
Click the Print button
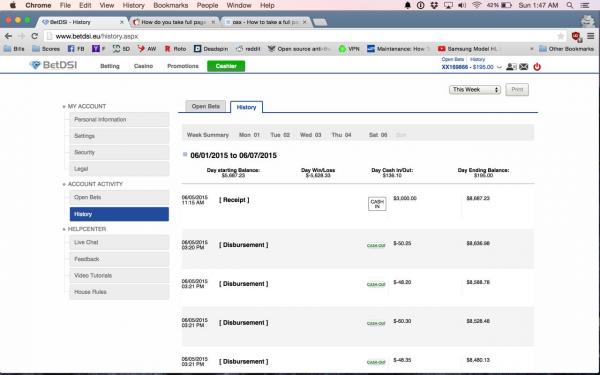(517, 90)
